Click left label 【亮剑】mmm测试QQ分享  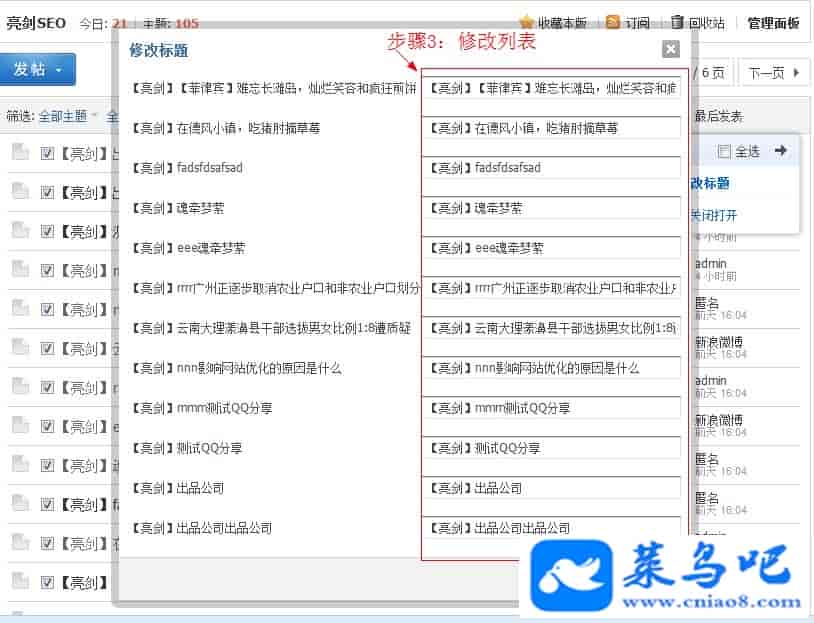(201, 408)
